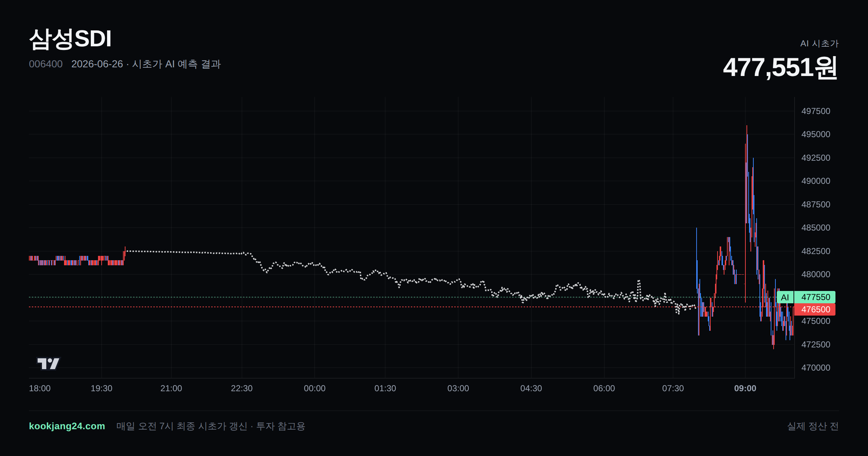
Task: Click the 475000 price axis label
Action: 816,321
